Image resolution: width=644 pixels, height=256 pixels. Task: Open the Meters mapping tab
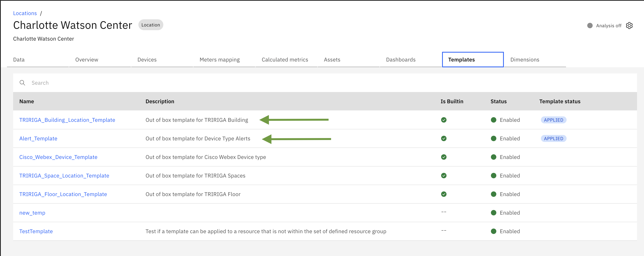pos(224,60)
